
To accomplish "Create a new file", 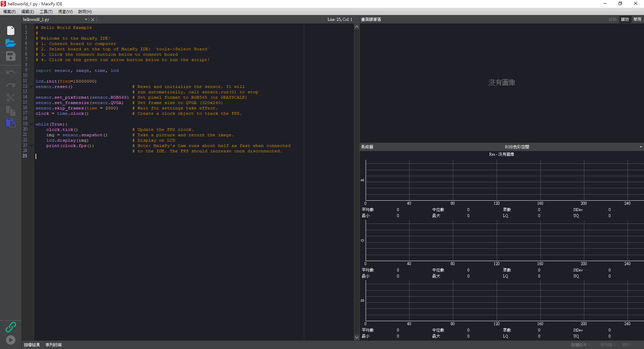I will pos(10,30).
